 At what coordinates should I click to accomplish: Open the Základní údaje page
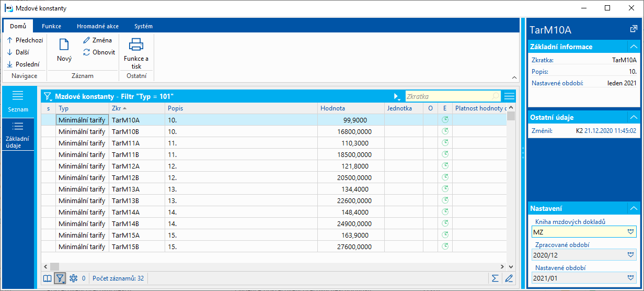[18, 134]
